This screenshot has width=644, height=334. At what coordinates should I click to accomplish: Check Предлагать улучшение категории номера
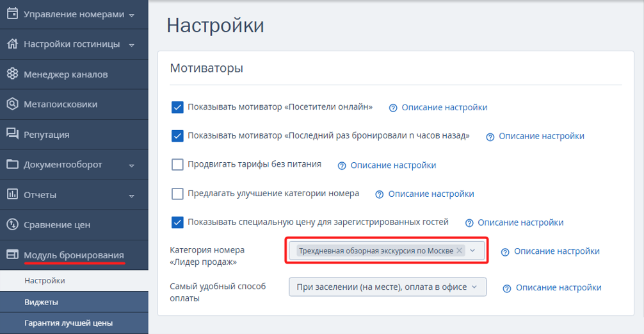coord(177,194)
